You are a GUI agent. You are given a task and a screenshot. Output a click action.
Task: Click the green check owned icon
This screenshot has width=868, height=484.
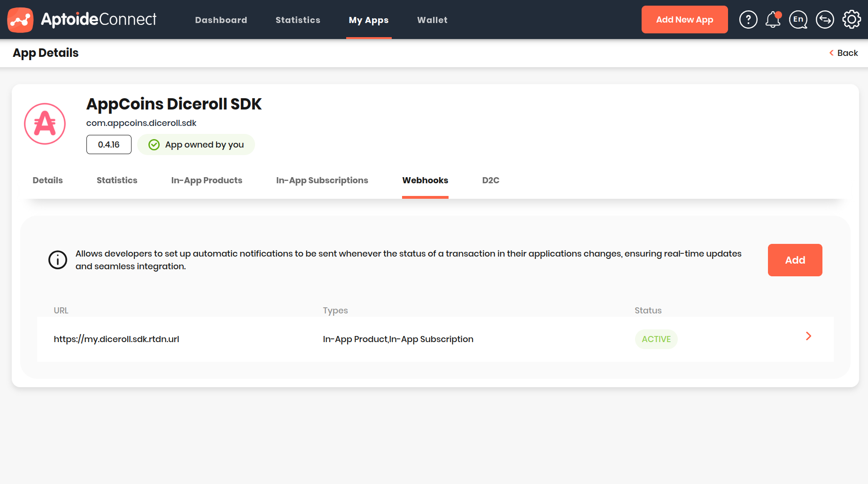(x=154, y=145)
